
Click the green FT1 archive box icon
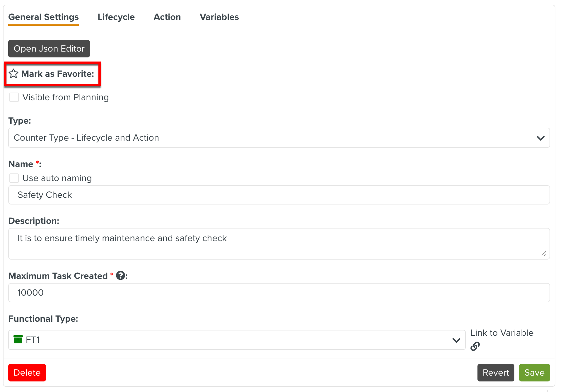click(18, 340)
